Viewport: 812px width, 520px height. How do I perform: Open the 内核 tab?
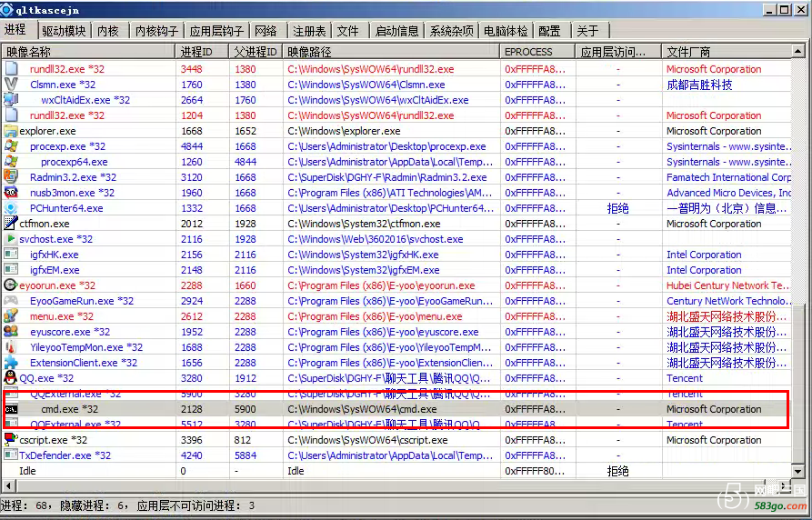[x=107, y=31]
